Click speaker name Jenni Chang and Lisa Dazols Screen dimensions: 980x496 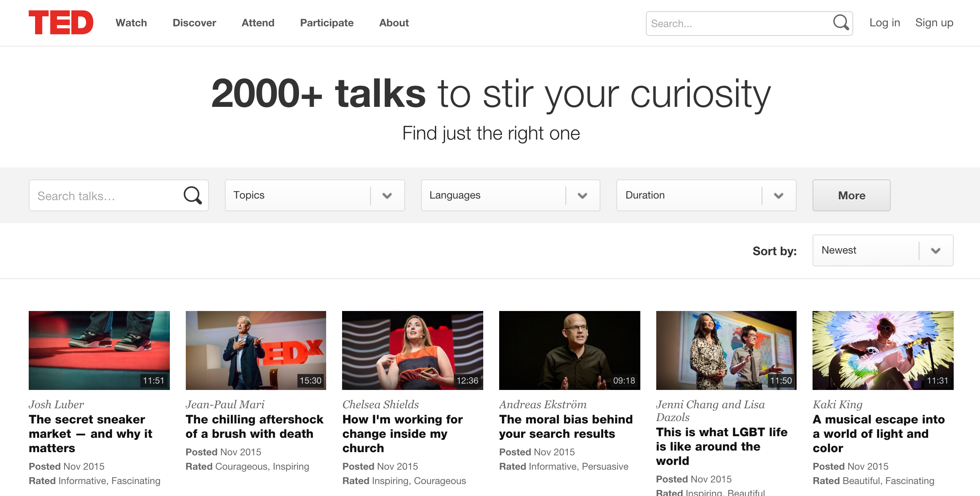coord(710,411)
